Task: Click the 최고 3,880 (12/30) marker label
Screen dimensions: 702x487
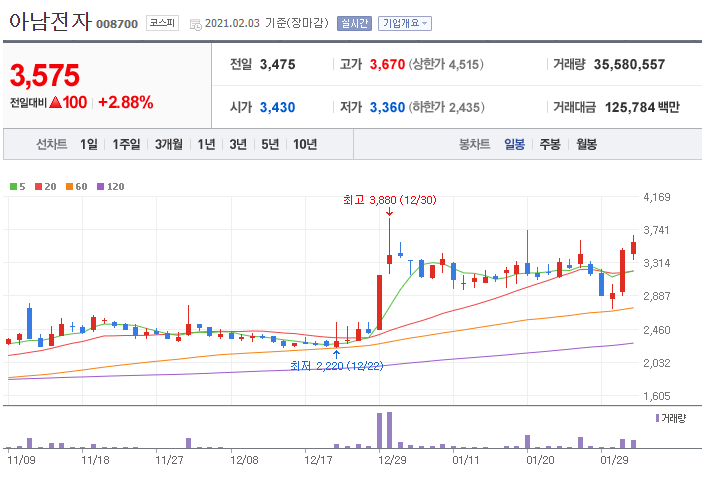Action: (390, 200)
